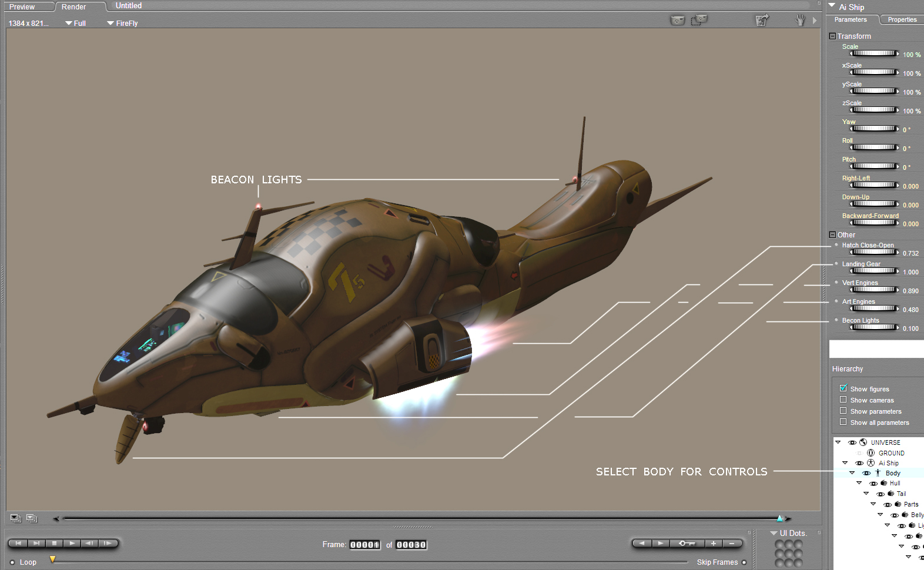Collapse the Other parameter group
This screenshot has height=570, width=924.
click(x=832, y=234)
